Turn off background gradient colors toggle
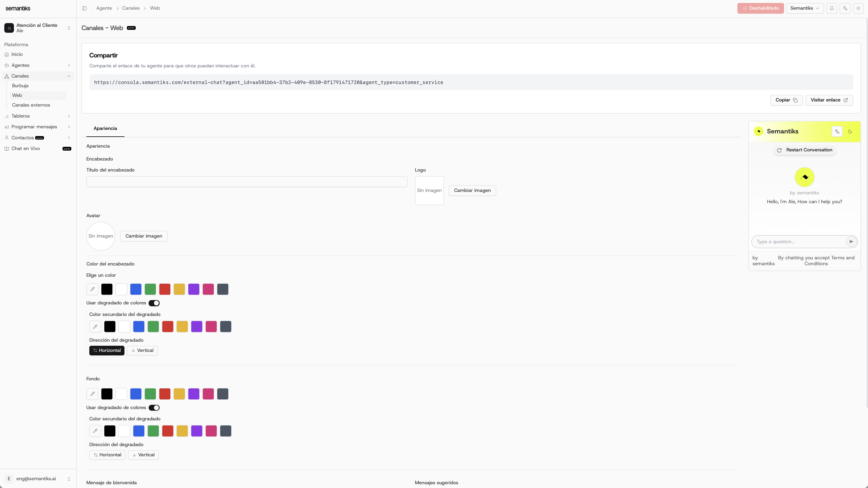Image resolution: width=868 pixels, height=488 pixels. tap(154, 407)
